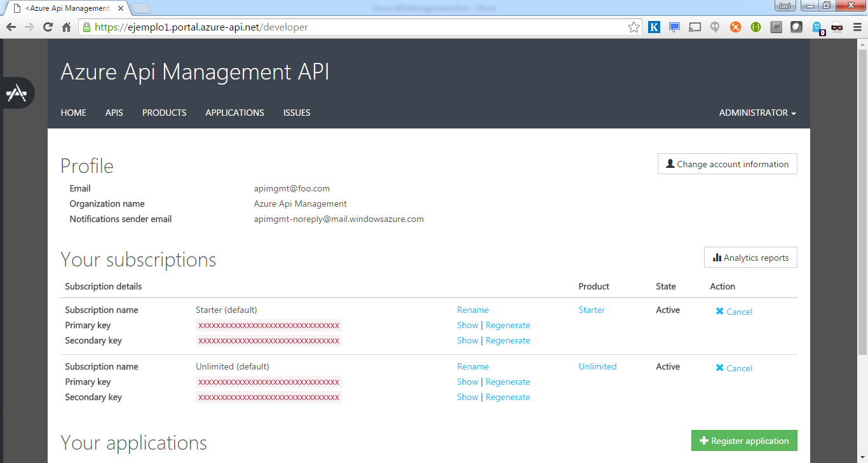Open the Ghostery ghost extension icon
Viewport: 868px width, 463px height.
[x=817, y=27]
